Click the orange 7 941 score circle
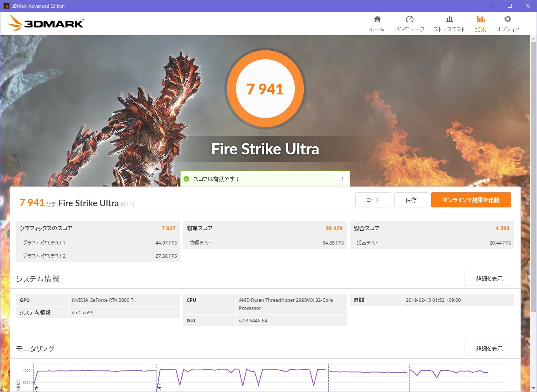The image size is (537, 392). pyautogui.click(x=265, y=89)
